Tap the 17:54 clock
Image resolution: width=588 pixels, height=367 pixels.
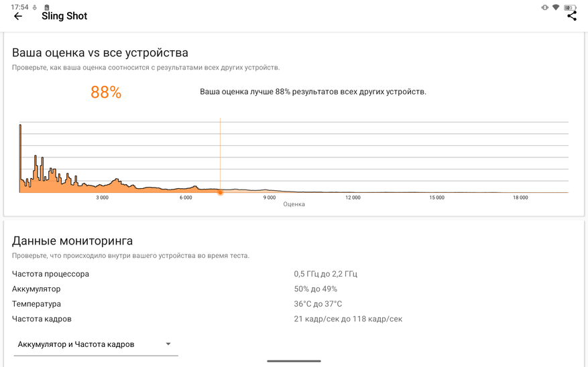coord(19,7)
